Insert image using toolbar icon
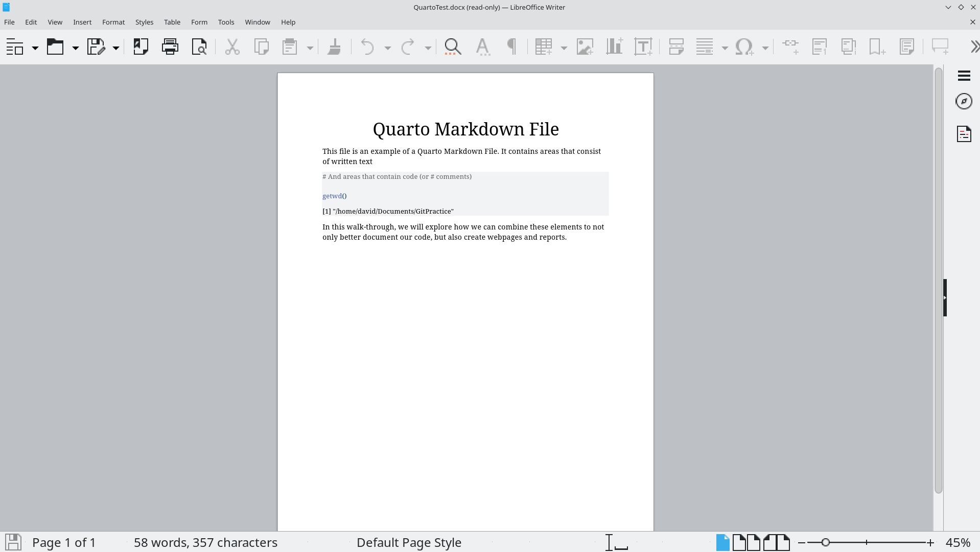 585,47
